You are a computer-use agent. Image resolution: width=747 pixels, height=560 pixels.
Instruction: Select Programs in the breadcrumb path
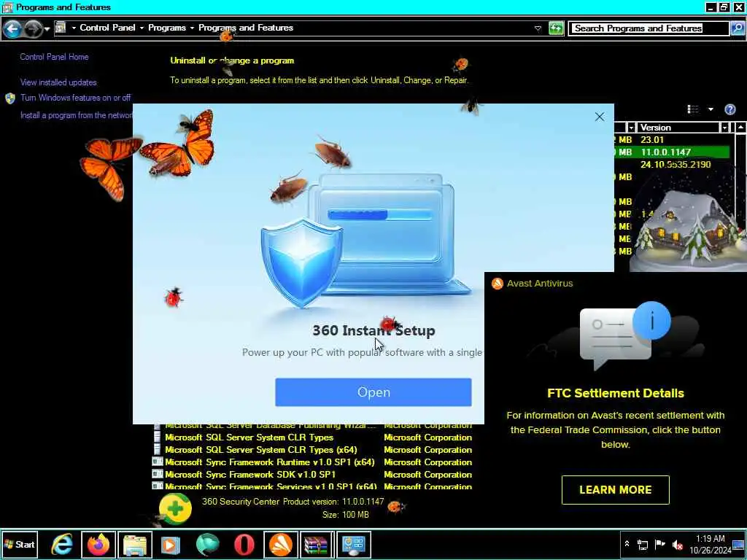(x=167, y=28)
